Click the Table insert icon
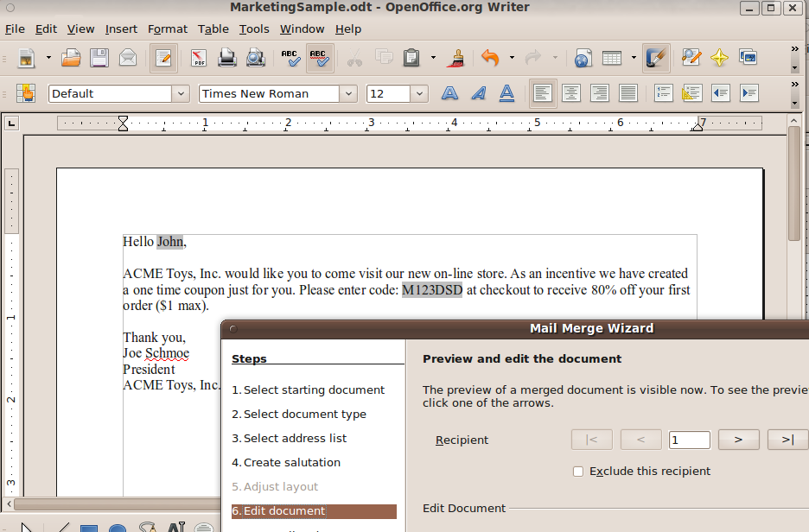The height and width of the screenshot is (532, 809). click(611, 58)
